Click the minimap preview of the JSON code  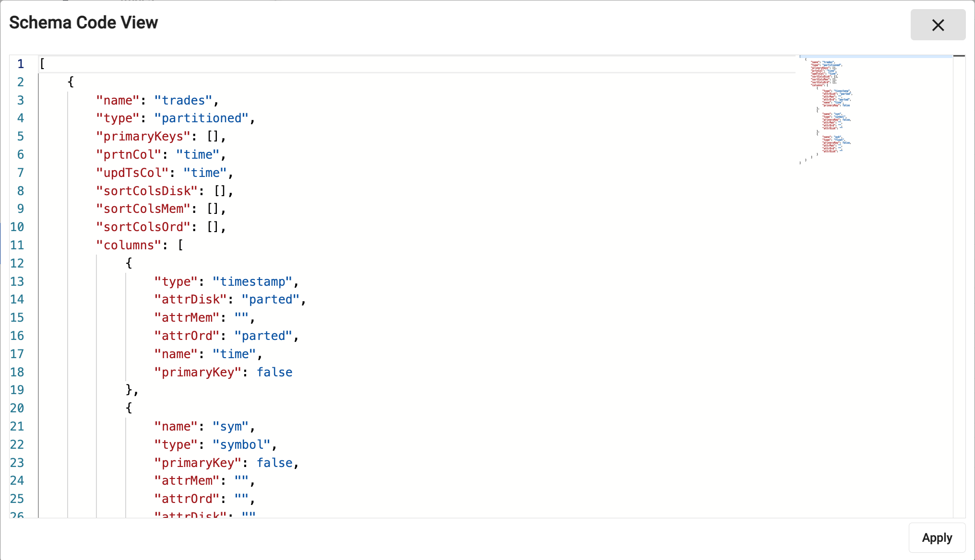[830, 110]
